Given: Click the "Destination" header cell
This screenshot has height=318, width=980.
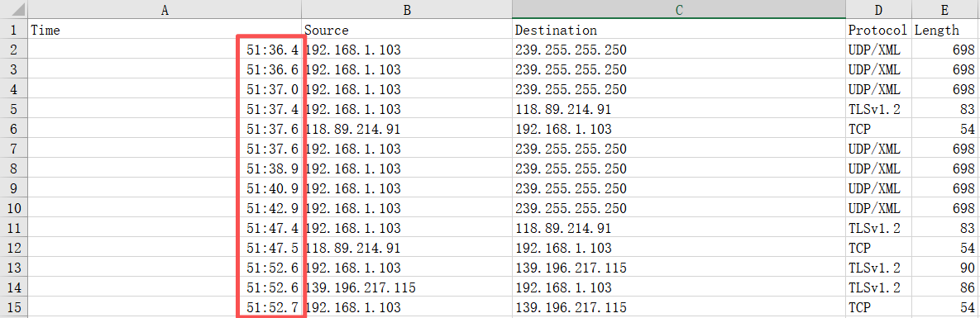Looking at the screenshot, I should tap(679, 30).
